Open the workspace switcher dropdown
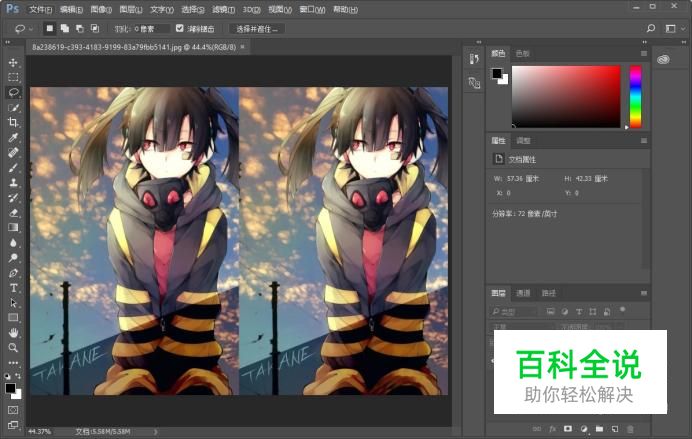The image size is (692, 439). (675, 29)
